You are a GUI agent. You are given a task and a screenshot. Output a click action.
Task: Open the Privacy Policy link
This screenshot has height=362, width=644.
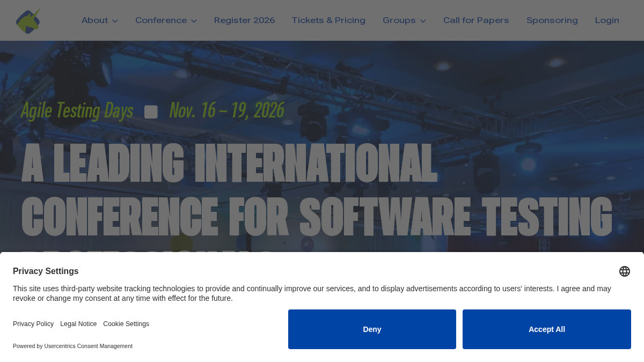(33, 324)
